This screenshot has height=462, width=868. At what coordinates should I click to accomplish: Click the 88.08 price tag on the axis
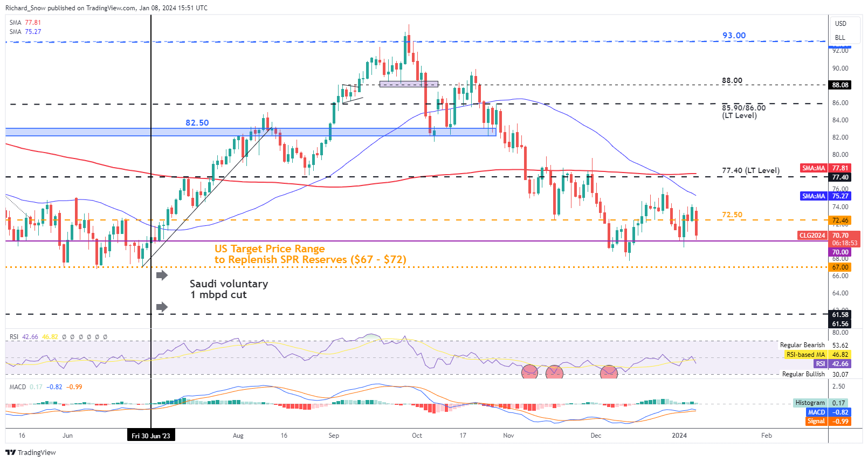click(x=840, y=85)
